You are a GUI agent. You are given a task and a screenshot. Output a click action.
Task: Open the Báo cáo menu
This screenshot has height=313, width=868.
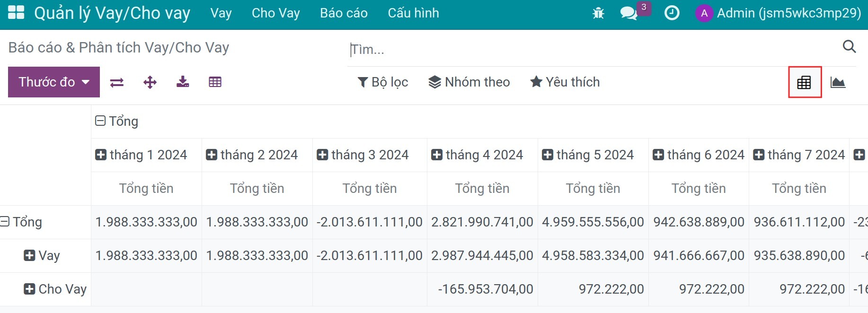click(x=344, y=13)
